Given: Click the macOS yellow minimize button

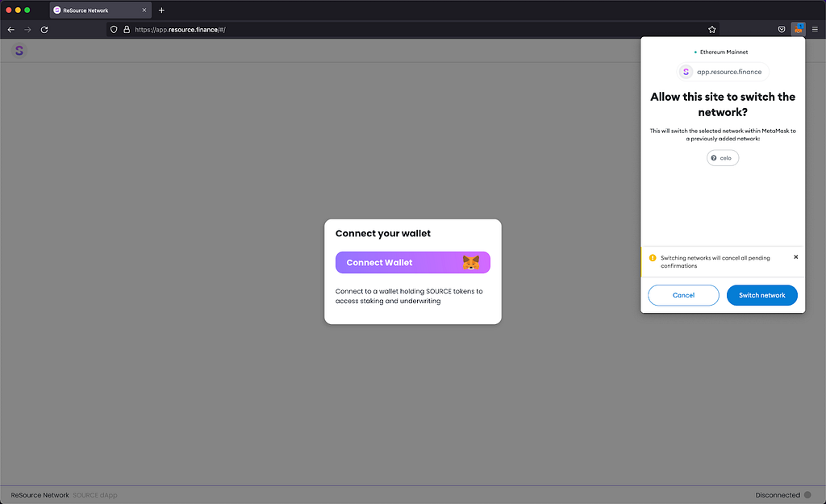Looking at the screenshot, I should 18,10.
